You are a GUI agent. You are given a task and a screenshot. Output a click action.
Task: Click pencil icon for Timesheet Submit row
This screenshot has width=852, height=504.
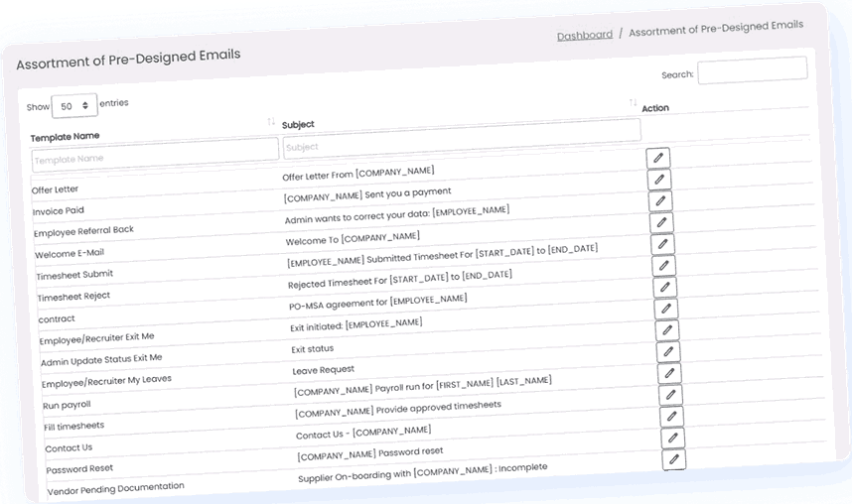pos(662,244)
